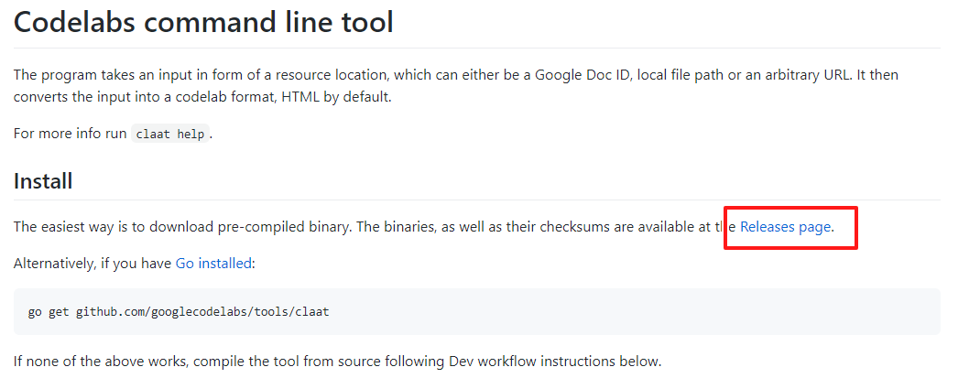This screenshot has width=980, height=378.
Task: Click the sentence starting If none of the above
Action: click(337, 362)
